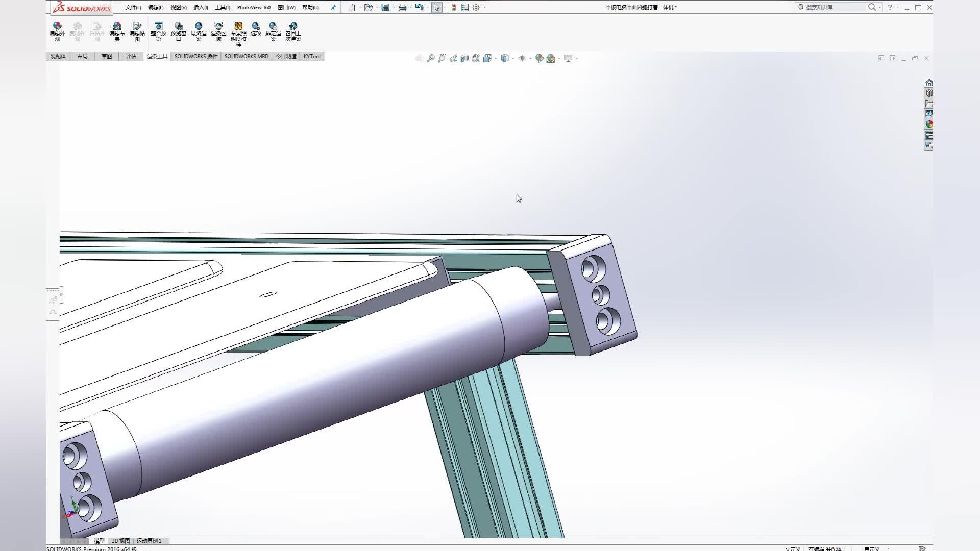Click Schedule Render (排定渲染)
Image resolution: width=980 pixels, height=551 pixels.
pyautogui.click(x=273, y=32)
